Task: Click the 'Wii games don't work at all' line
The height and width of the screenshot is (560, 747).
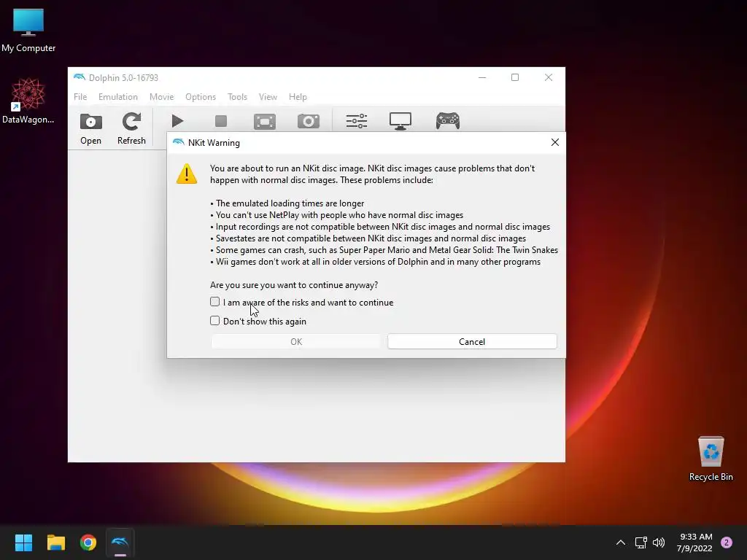Action: click(x=376, y=262)
